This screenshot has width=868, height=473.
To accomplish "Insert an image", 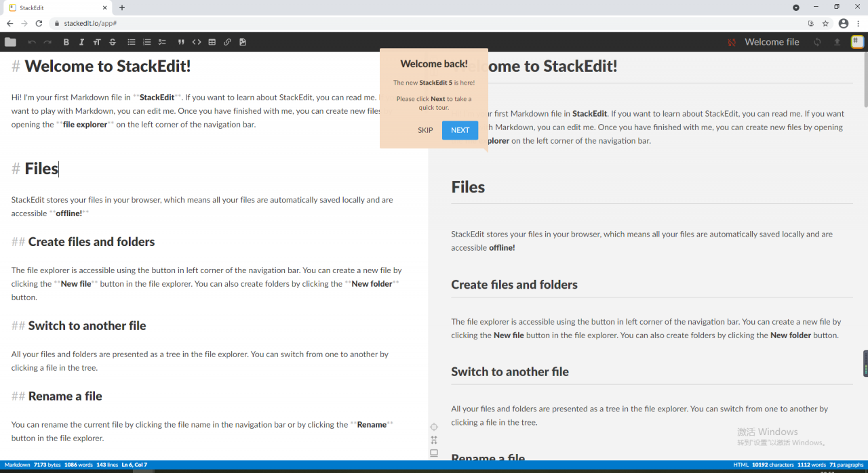I will pos(243,42).
